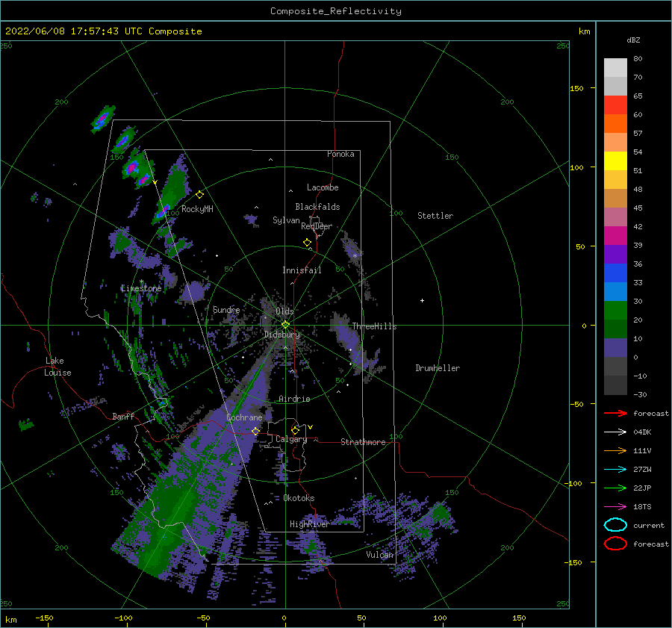Click the yellow radar site marker near Olds
Viewport: 672px width, 628px height.
tap(285, 325)
